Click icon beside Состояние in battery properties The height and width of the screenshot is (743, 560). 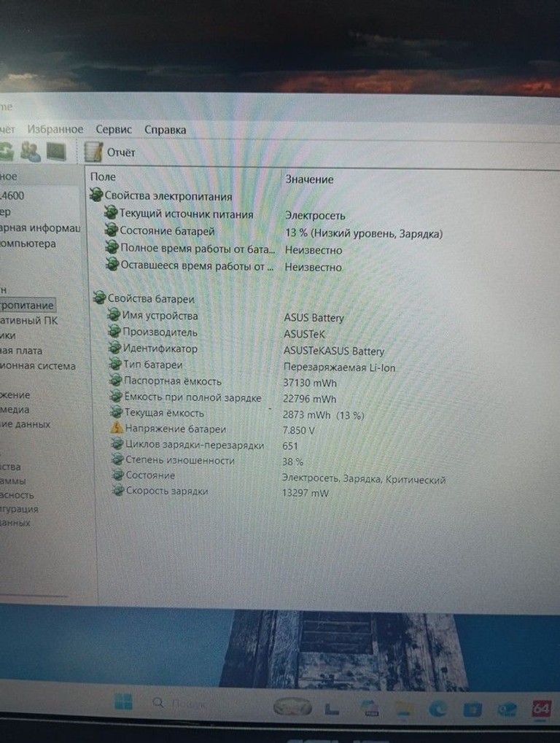[x=117, y=475]
